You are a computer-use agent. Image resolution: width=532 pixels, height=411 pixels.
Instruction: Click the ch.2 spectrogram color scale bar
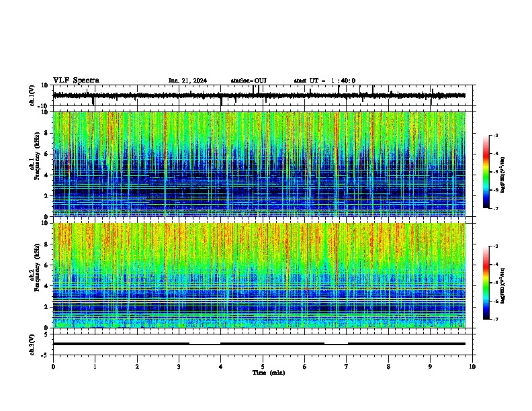point(486,283)
